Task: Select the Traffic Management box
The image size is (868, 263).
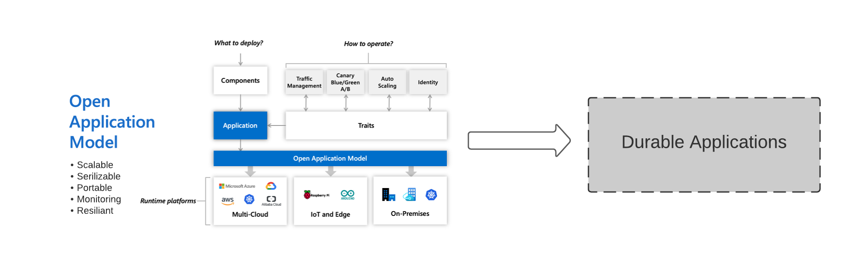Action: coord(304,82)
